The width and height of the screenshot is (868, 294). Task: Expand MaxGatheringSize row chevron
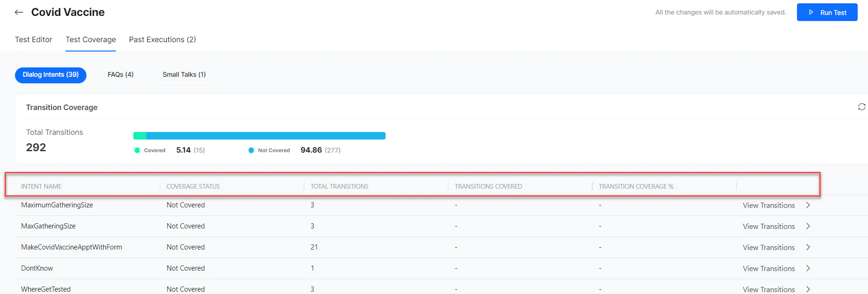point(808,226)
